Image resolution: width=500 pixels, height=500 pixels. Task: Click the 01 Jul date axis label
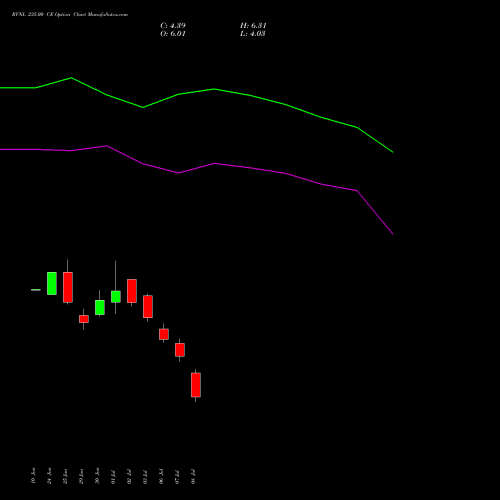tap(113, 477)
